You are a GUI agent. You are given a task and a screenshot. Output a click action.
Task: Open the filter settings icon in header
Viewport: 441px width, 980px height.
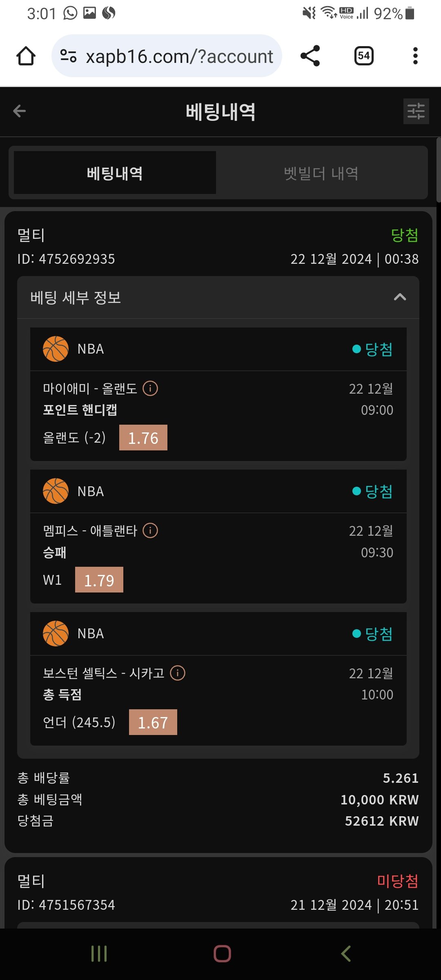[x=416, y=111]
